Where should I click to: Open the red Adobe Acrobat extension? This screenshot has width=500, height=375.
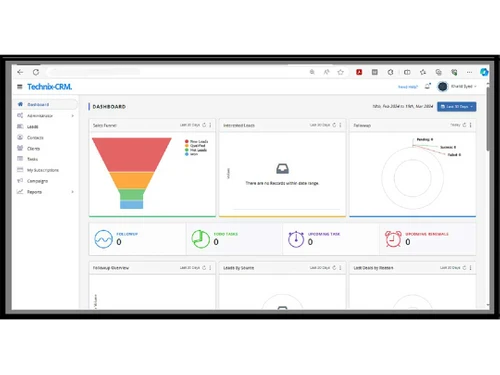(x=359, y=72)
